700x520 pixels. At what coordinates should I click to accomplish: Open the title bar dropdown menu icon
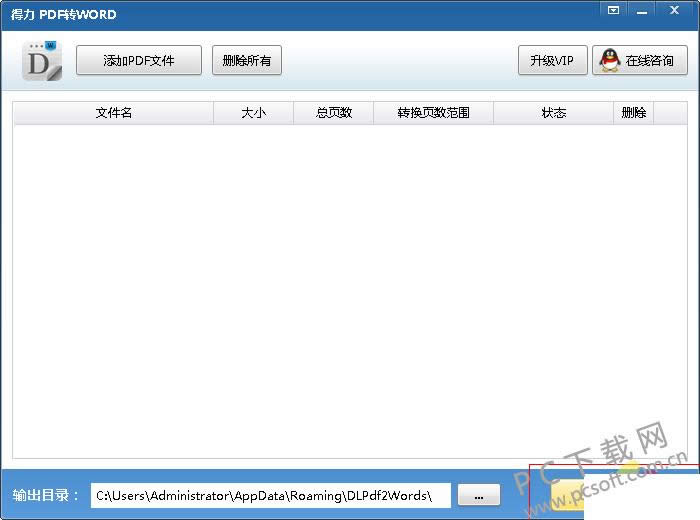[614, 10]
